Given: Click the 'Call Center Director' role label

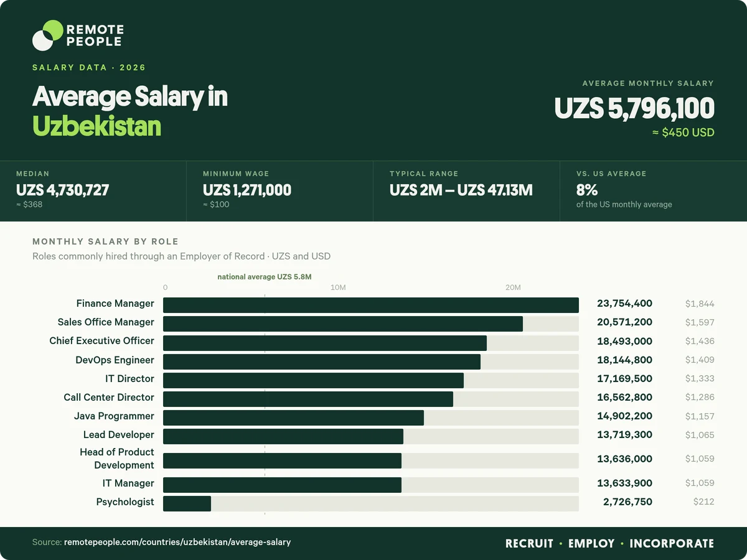Looking at the screenshot, I should 109,398.
